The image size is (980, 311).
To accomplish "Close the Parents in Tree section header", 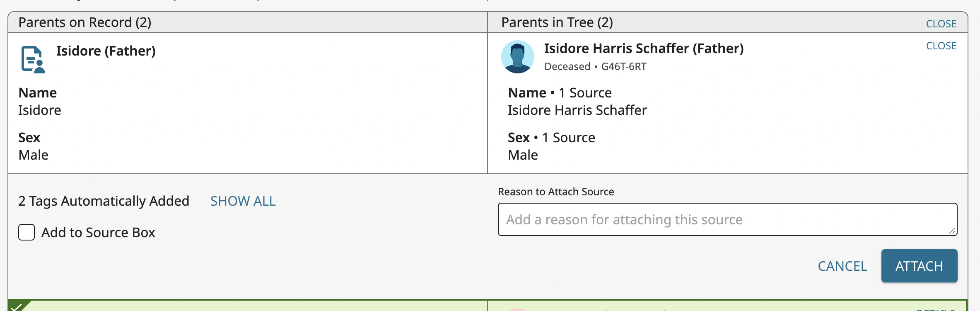I will point(941,24).
